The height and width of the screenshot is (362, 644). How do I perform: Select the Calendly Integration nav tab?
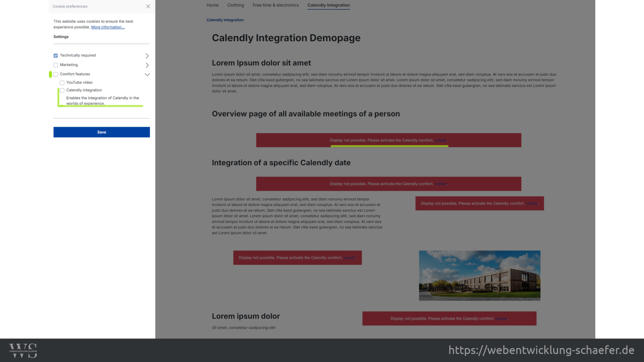click(x=329, y=5)
